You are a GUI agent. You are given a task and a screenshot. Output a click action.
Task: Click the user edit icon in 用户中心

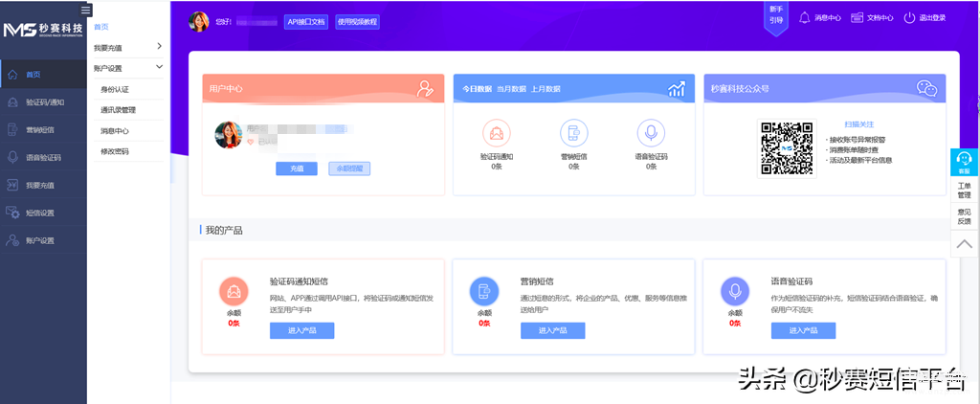(425, 89)
